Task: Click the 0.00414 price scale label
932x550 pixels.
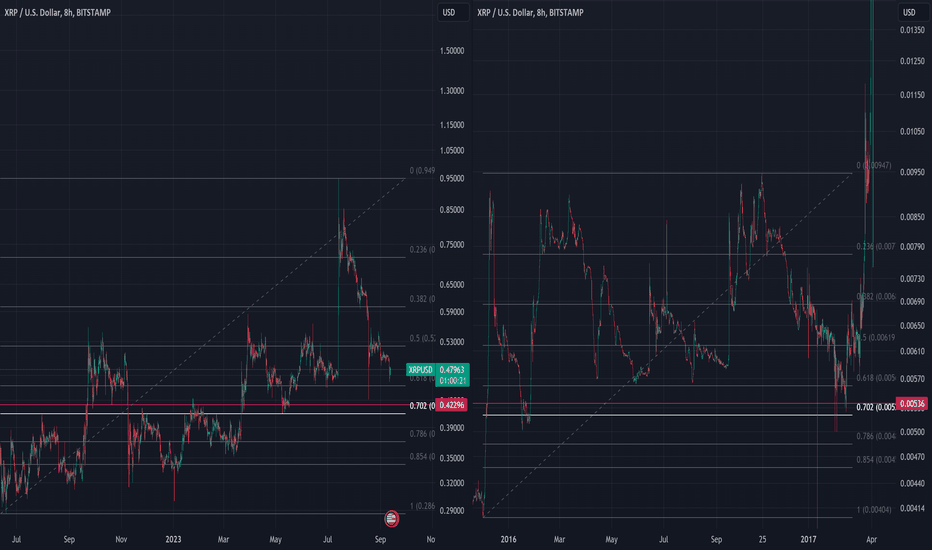Action: point(912,508)
